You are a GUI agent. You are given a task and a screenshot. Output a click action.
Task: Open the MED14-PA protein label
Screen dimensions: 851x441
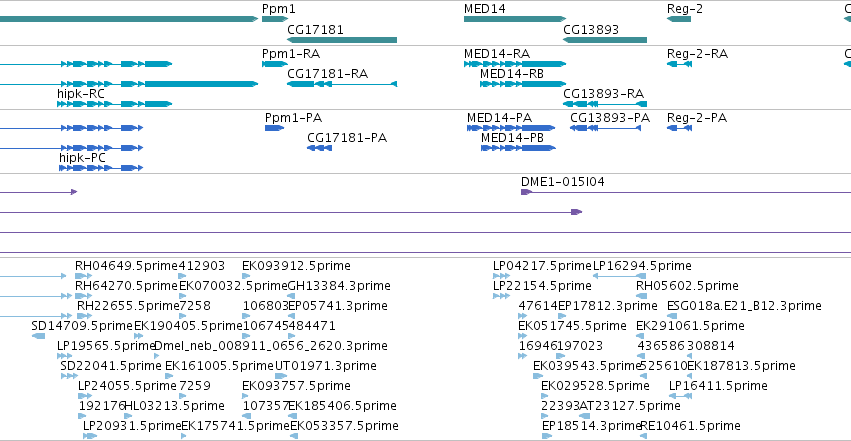click(499, 118)
